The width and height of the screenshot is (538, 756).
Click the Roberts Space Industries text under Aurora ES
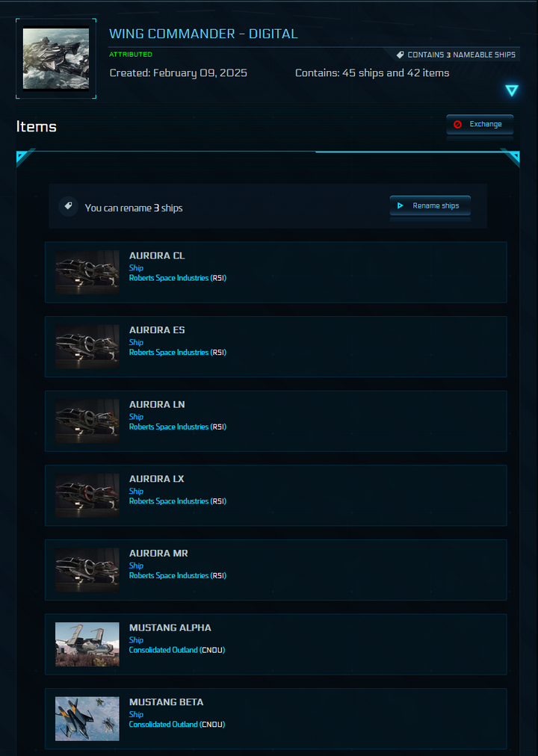pos(177,353)
